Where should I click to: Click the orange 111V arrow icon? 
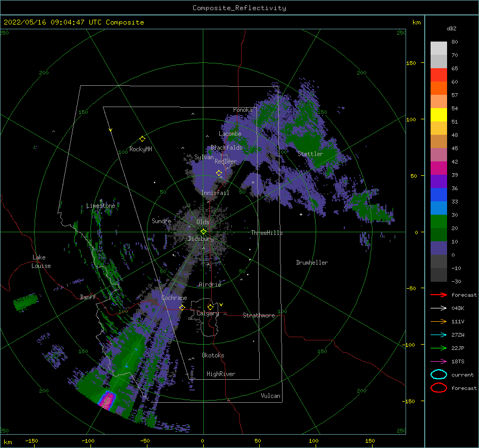[x=439, y=321]
